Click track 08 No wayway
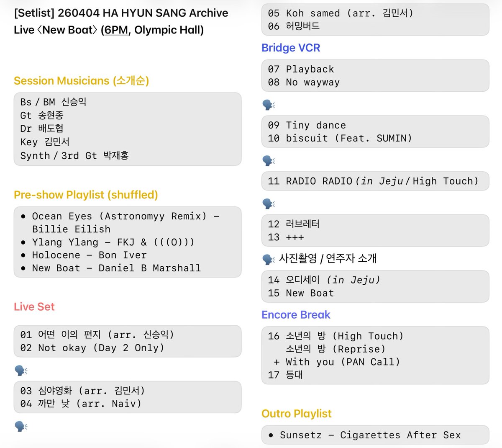 [304, 82]
